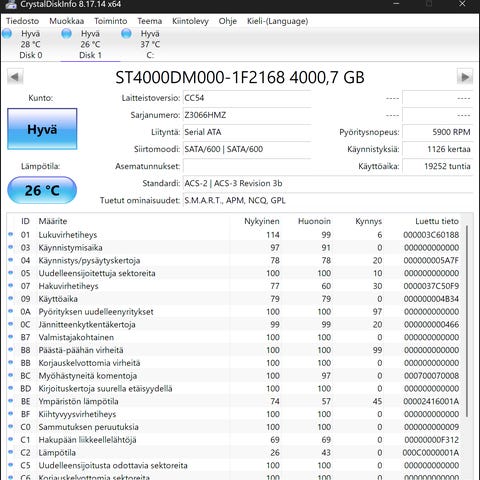Click the blue Hyvä health status button

(x=42, y=129)
